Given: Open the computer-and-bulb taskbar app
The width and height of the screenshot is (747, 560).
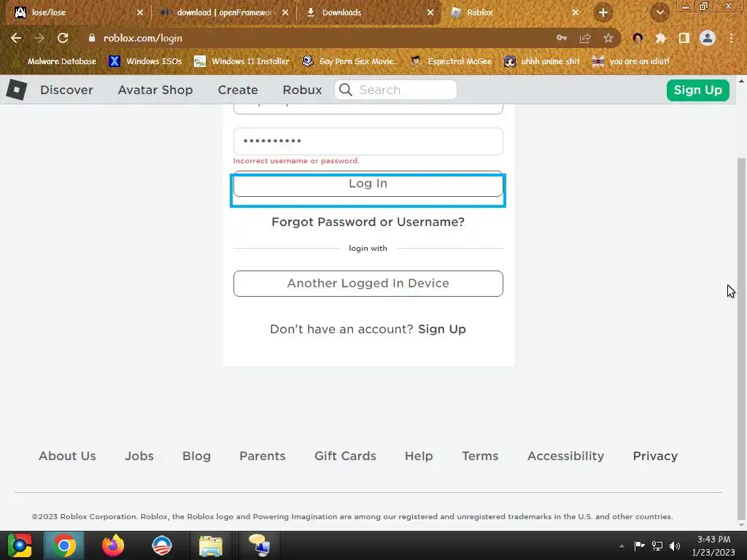Looking at the screenshot, I should tap(259, 545).
